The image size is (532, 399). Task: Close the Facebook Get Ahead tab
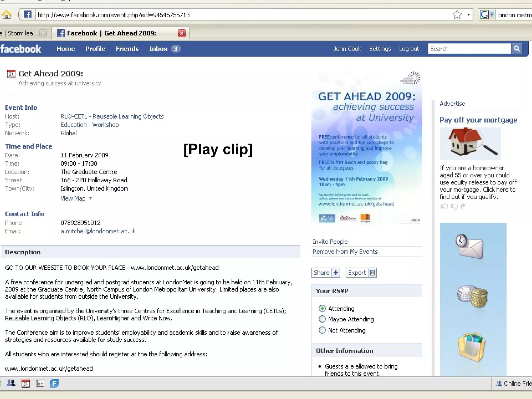click(x=182, y=33)
